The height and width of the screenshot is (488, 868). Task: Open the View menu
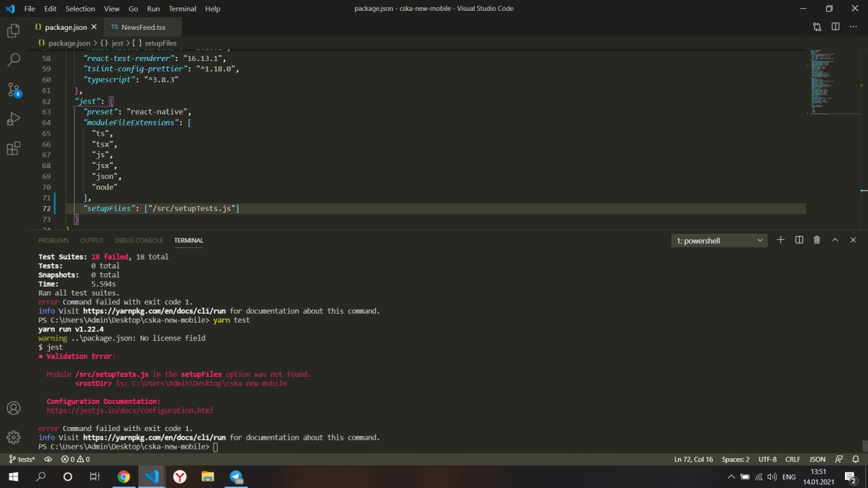coord(112,9)
